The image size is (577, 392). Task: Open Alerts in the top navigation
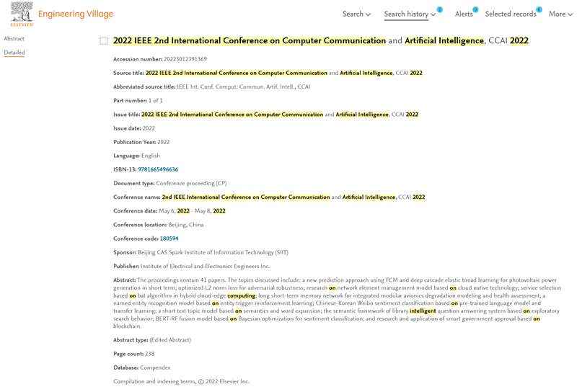(x=464, y=14)
